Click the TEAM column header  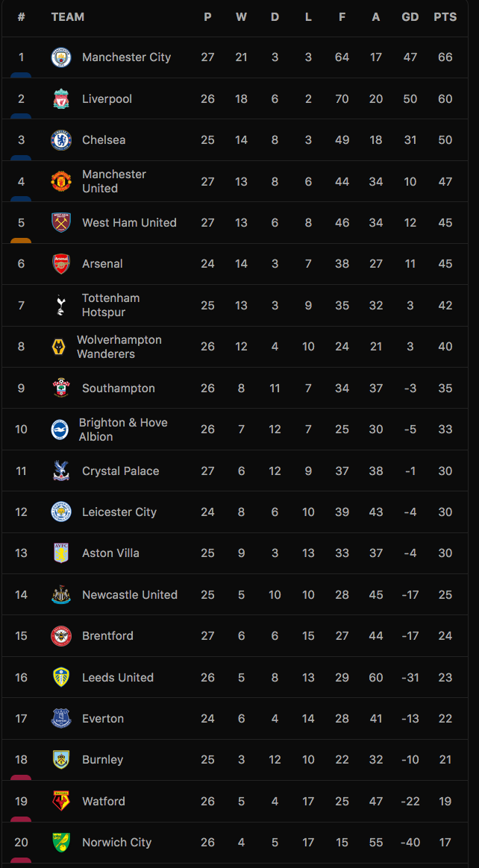(x=68, y=17)
